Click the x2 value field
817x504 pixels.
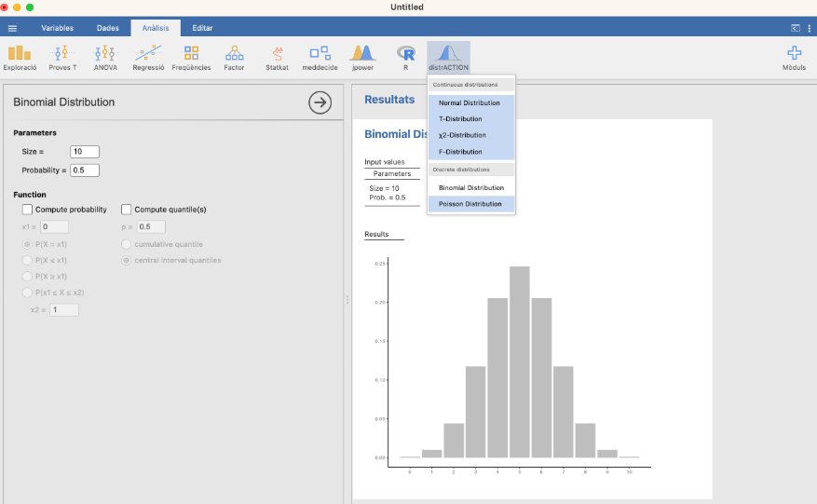click(x=64, y=310)
